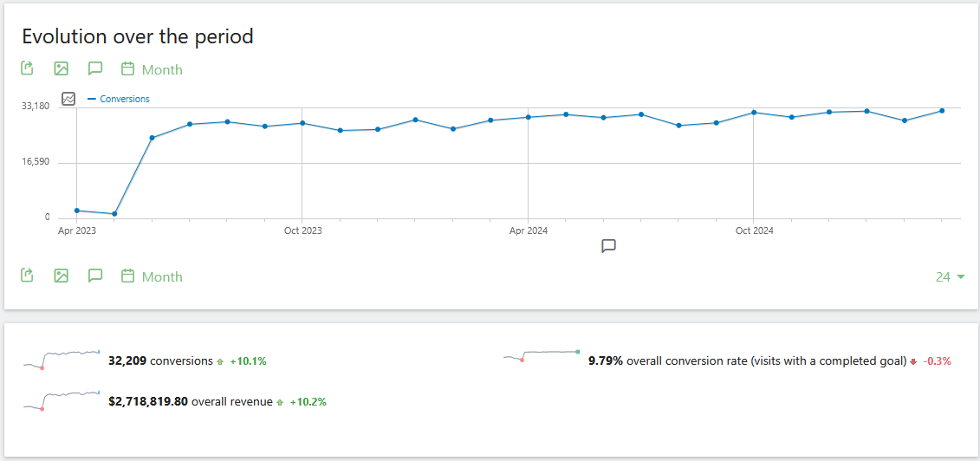Screen dimensions: 980x461
Task: Click the Oct 2024 data point on chart
Action: click(754, 113)
